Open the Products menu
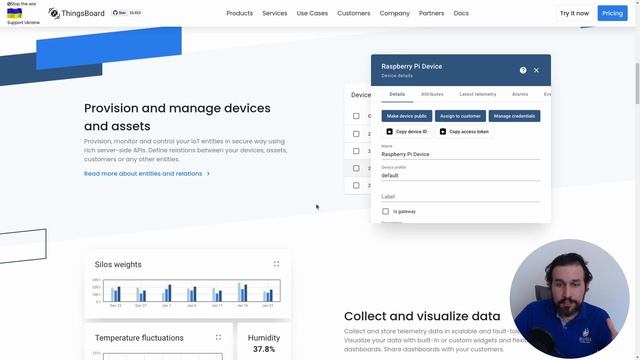 (x=240, y=13)
